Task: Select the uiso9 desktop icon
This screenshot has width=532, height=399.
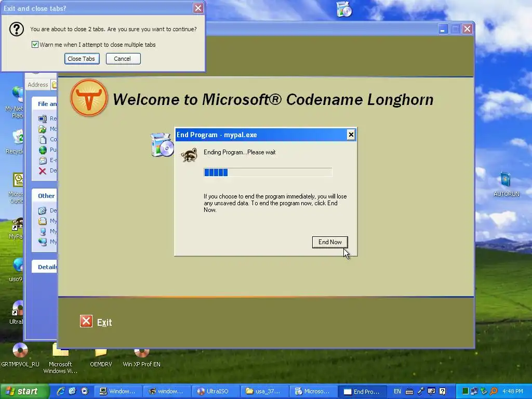Action: click(16, 270)
